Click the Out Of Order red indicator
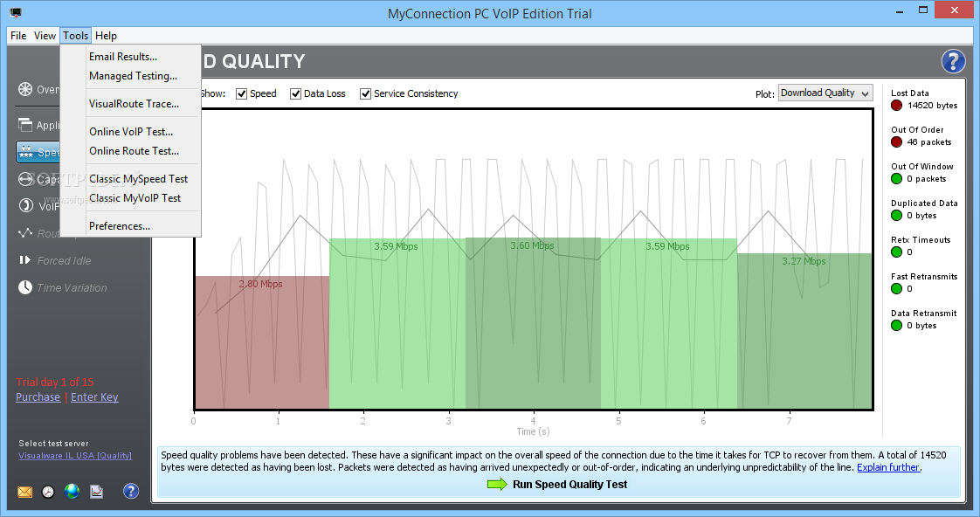 pos(896,141)
